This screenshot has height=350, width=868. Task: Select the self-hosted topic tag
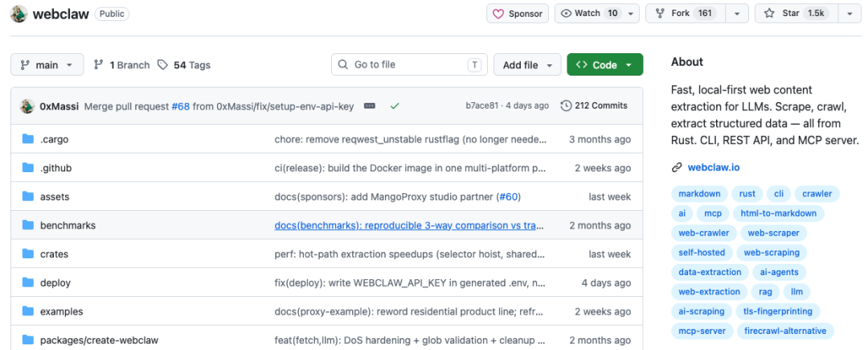click(702, 253)
